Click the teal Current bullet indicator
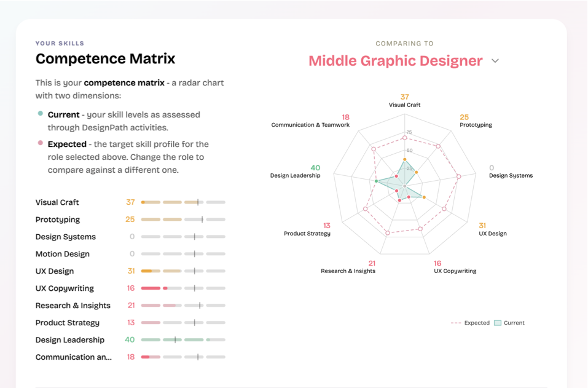The height and width of the screenshot is (388, 588). tap(41, 113)
